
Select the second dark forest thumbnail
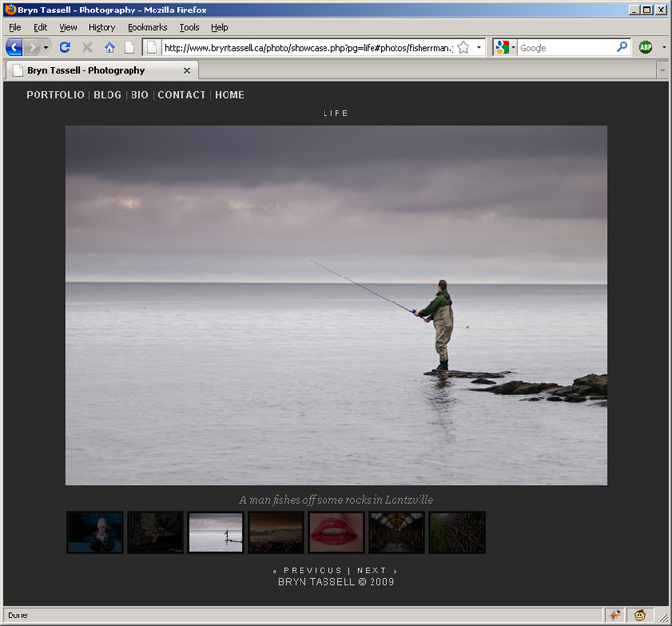click(x=156, y=532)
